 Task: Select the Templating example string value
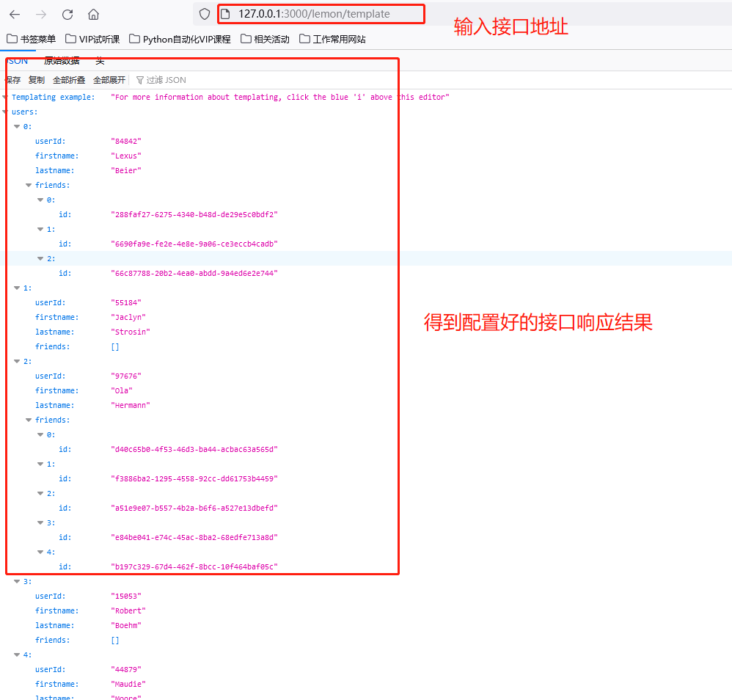pyautogui.click(x=280, y=97)
